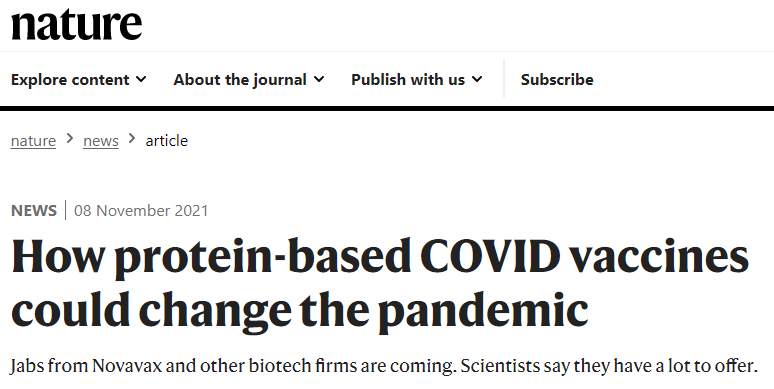Click breadcrumb arrow between nature and news
The height and width of the screenshot is (389, 774).
pos(70,139)
